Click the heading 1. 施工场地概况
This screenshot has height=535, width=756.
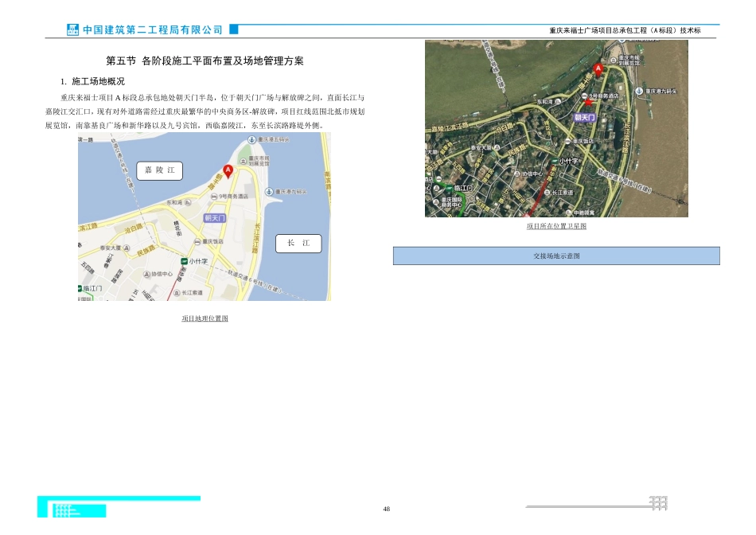click(92, 81)
